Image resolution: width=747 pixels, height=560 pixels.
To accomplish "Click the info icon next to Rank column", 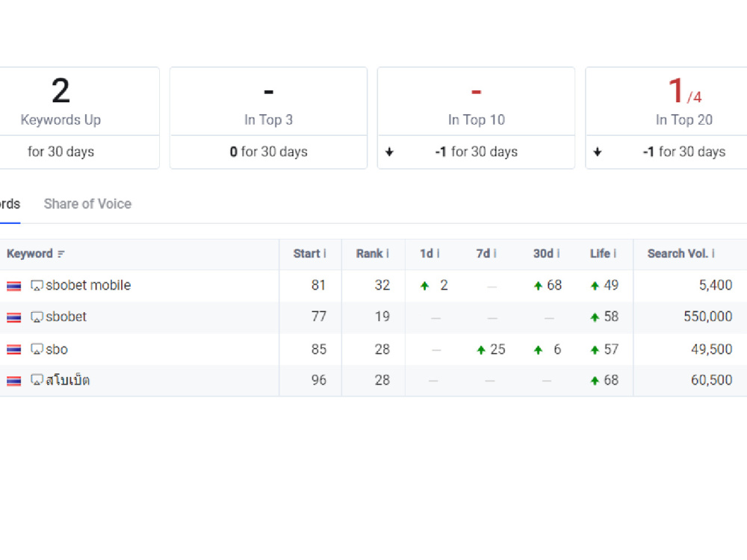I will pyautogui.click(x=388, y=253).
